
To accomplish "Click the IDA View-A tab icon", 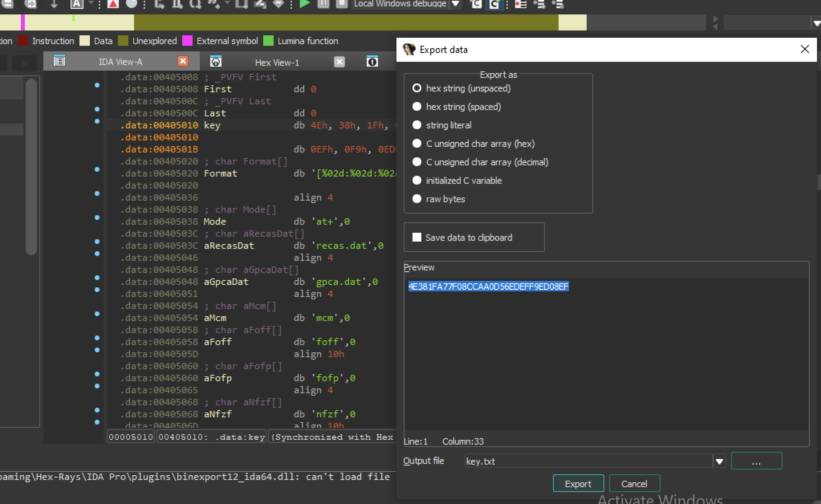I will pos(59,61).
